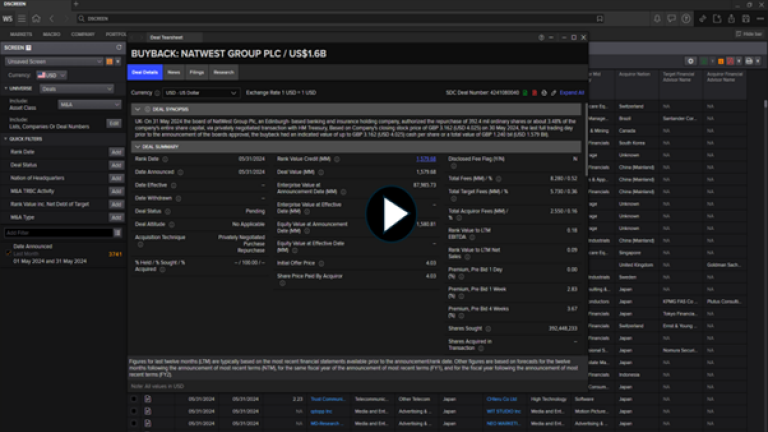Viewport: 768px width, 432px height.
Task: Switch to the News tab
Action: 174,72
